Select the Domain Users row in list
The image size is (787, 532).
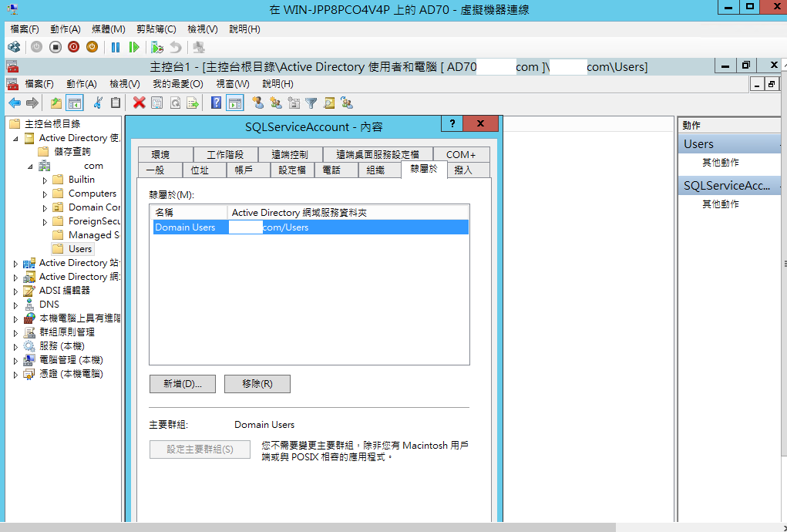pyautogui.click(x=311, y=227)
